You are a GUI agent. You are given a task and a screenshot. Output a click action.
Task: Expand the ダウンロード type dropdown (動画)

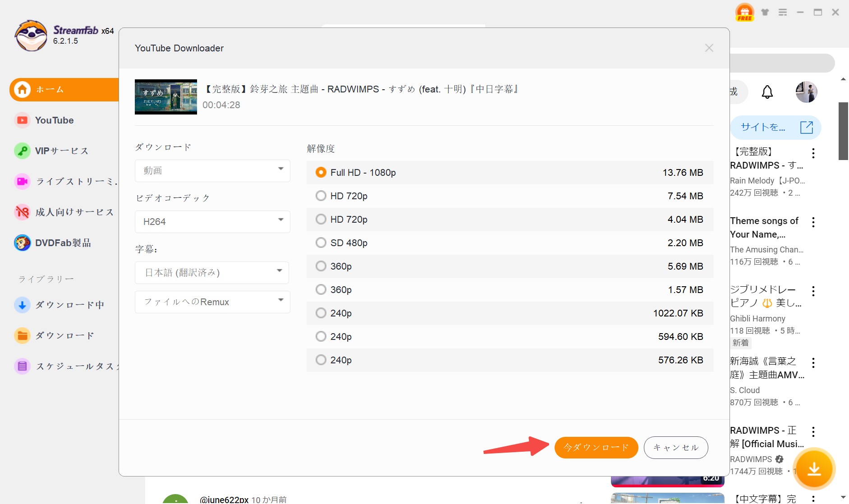pyautogui.click(x=212, y=171)
